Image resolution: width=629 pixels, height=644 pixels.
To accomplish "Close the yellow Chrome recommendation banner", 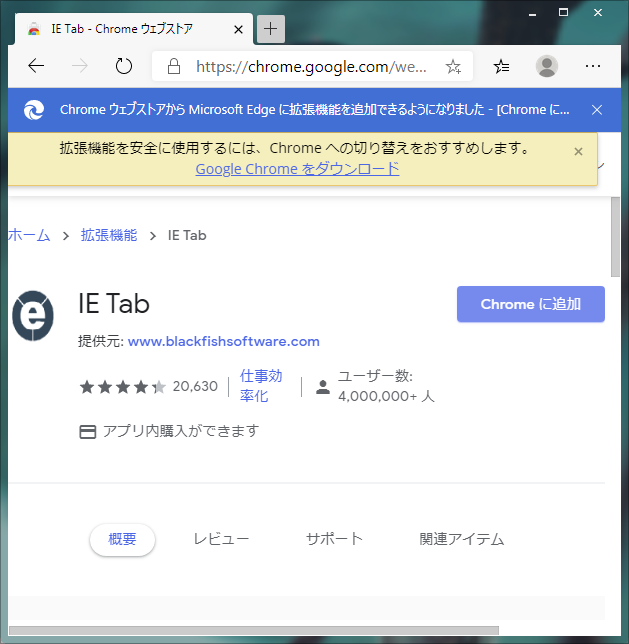I will (x=578, y=152).
